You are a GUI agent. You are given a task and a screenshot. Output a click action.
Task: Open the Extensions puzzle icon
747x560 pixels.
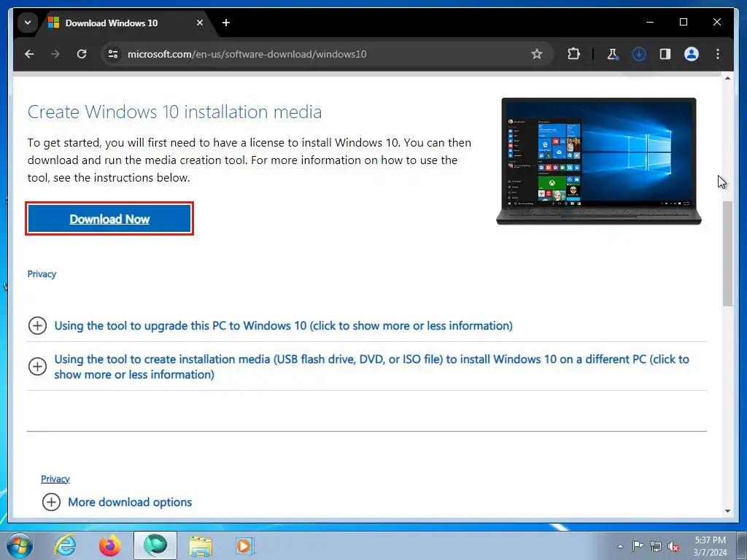[573, 54]
